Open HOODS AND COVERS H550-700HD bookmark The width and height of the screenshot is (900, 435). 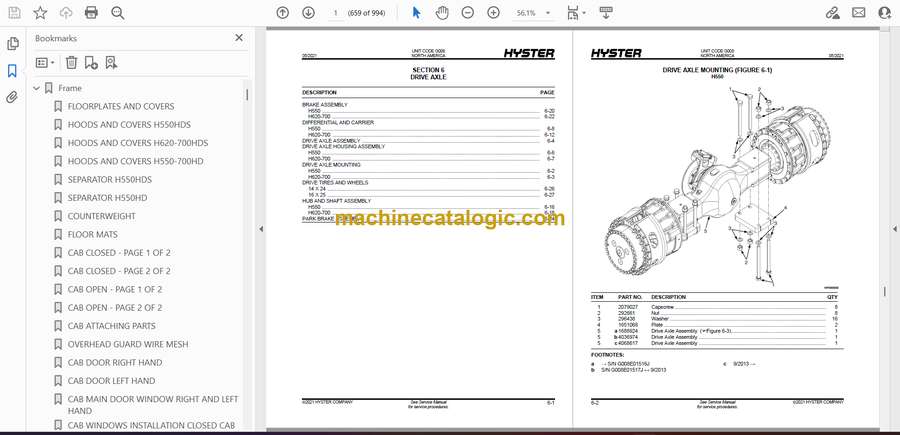tap(135, 161)
